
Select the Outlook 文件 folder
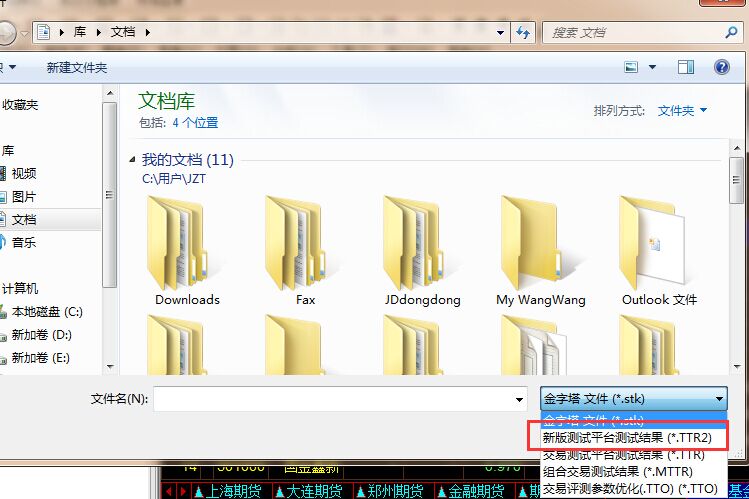[x=658, y=242]
